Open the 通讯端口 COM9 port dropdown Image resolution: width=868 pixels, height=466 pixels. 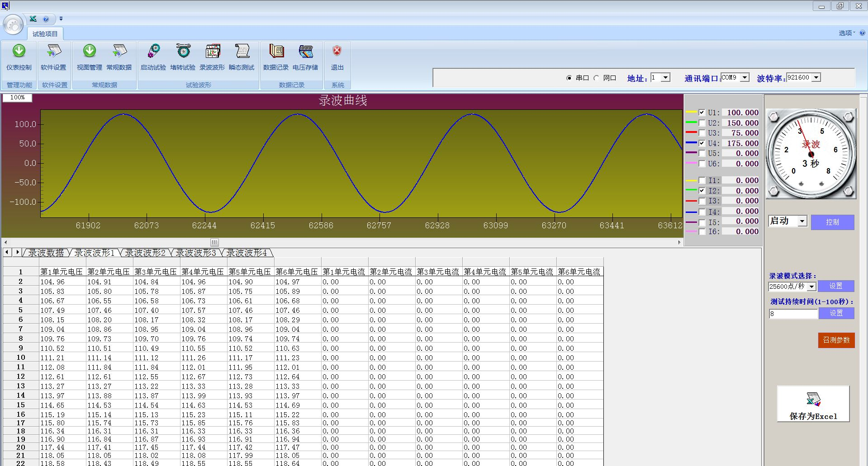(x=745, y=78)
